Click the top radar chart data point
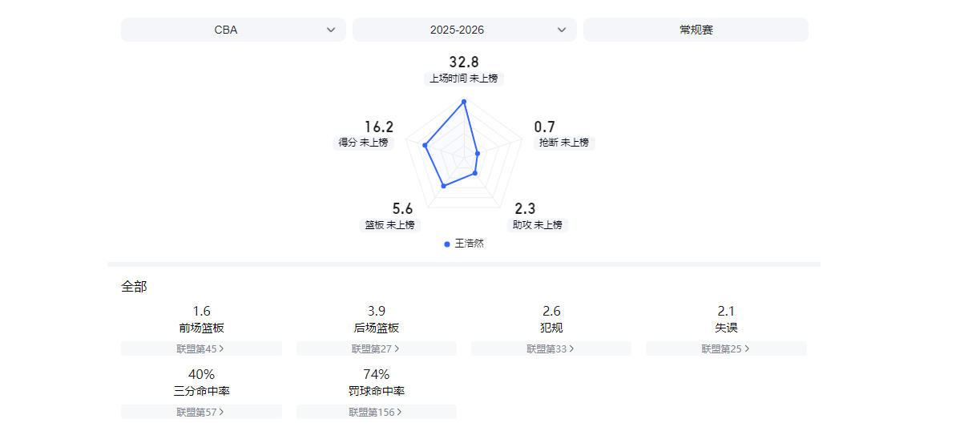This screenshot has width=980, height=431. coord(464,101)
